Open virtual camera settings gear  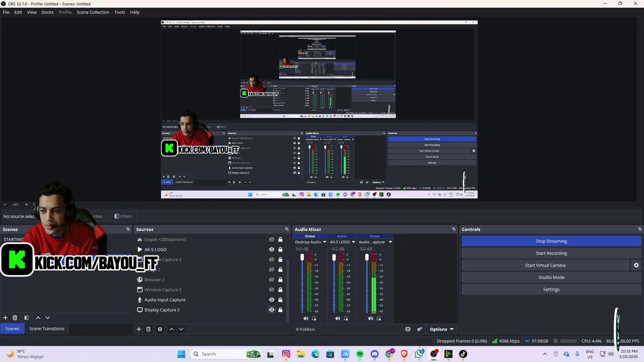coord(636,265)
